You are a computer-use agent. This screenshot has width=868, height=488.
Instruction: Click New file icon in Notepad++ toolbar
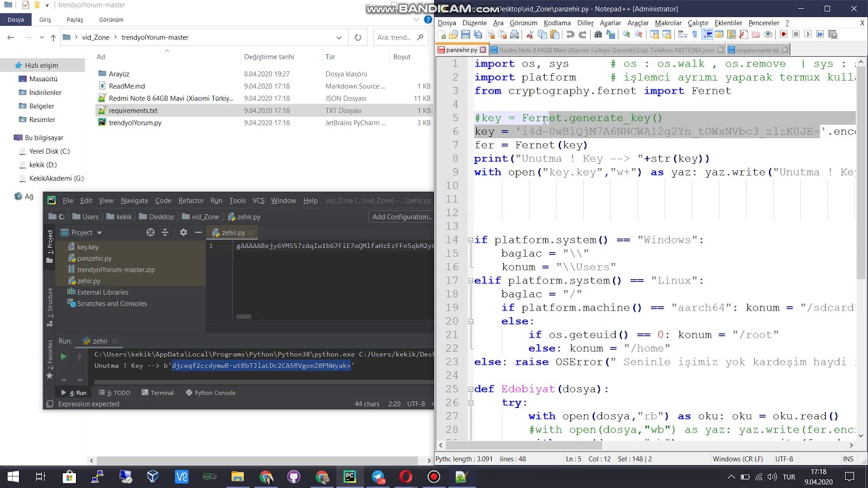441,35
